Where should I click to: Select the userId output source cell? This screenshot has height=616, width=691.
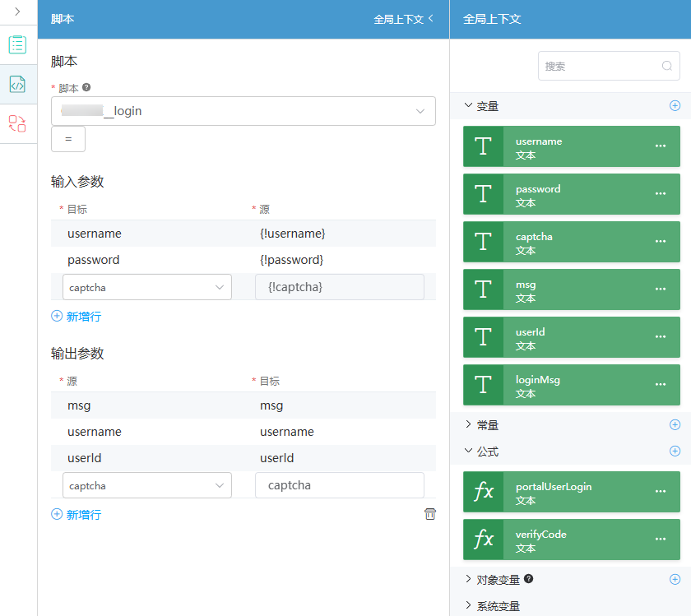147,458
